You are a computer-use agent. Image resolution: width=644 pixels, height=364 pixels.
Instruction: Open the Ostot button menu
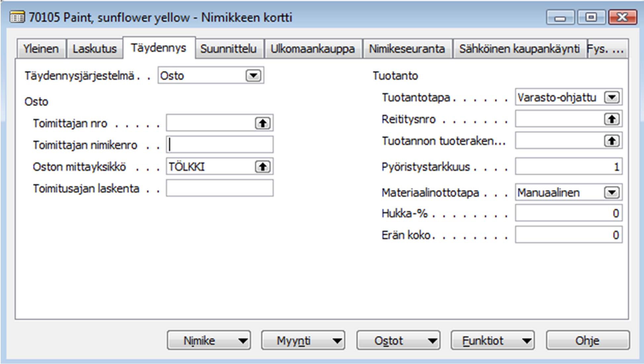coord(398,340)
